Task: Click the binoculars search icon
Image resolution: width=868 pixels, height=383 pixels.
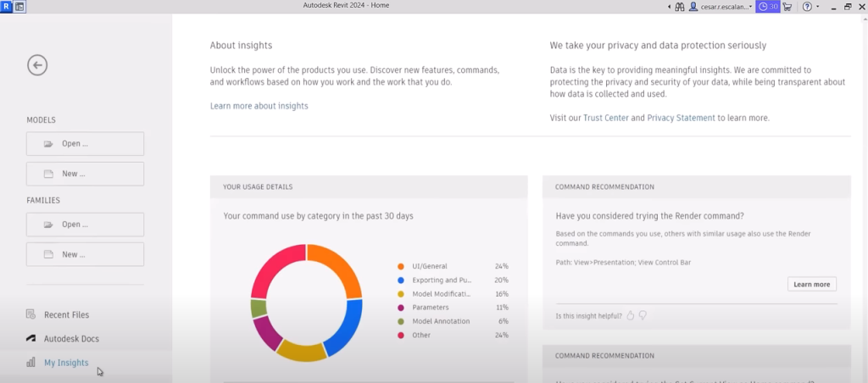Action: [x=680, y=7]
